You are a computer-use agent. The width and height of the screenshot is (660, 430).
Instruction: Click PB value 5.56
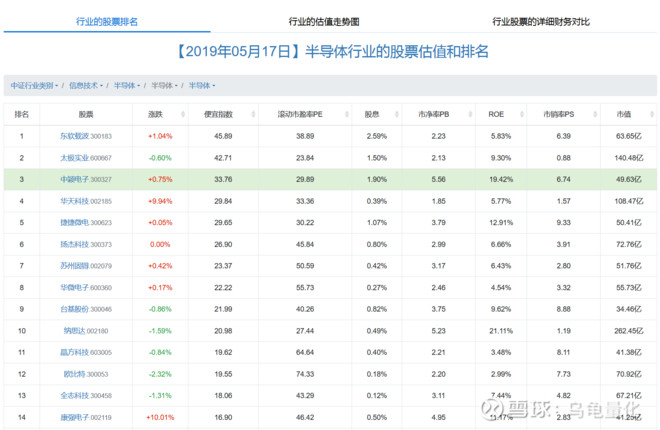(x=438, y=179)
